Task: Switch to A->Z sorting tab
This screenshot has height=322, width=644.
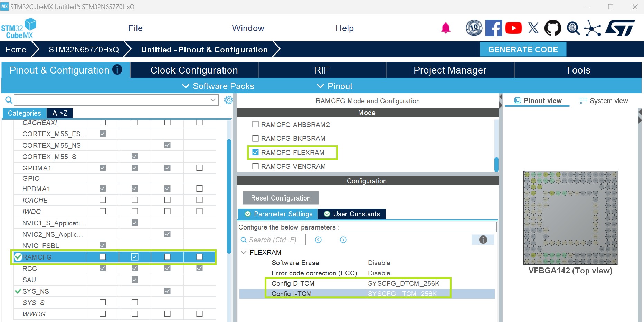Action: coord(60,113)
